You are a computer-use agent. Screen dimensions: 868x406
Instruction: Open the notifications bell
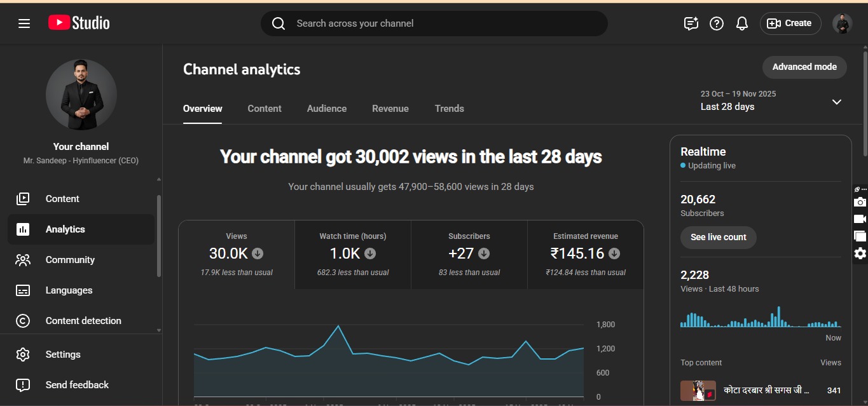(x=741, y=24)
